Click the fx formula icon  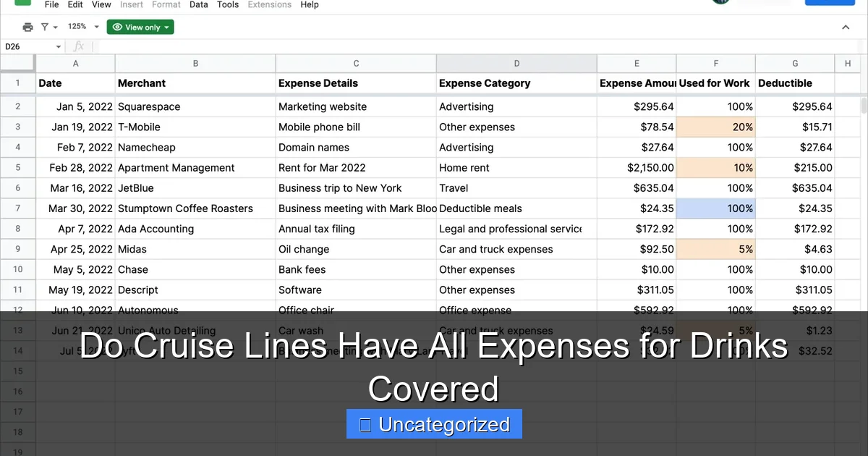click(x=79, y=46)
